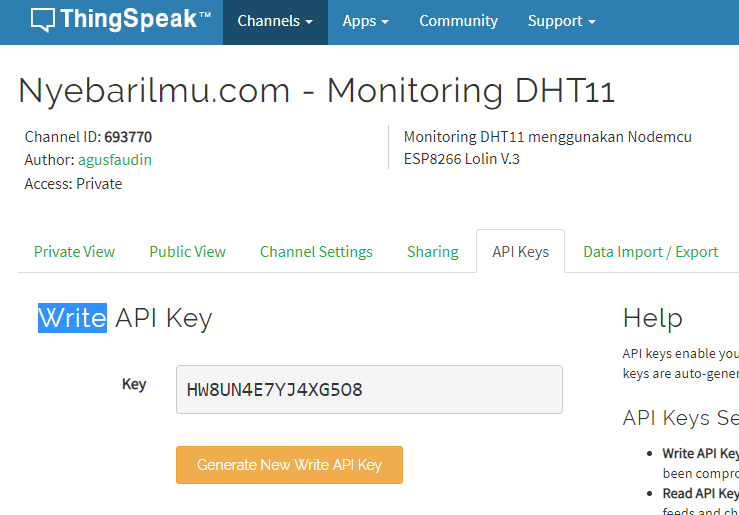The height and width of the screenshot is (515, 739).
Task: Click the Help heading
Action: click(652, 318)
